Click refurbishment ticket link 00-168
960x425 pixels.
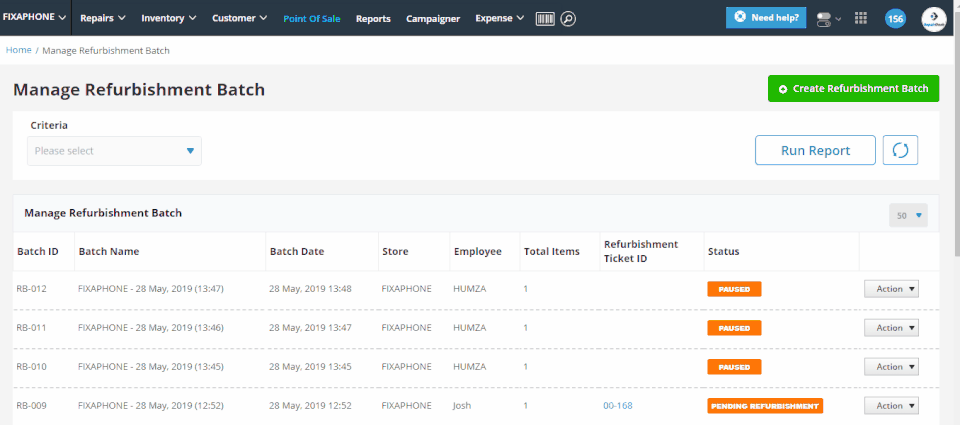click(x=617, y=406)
